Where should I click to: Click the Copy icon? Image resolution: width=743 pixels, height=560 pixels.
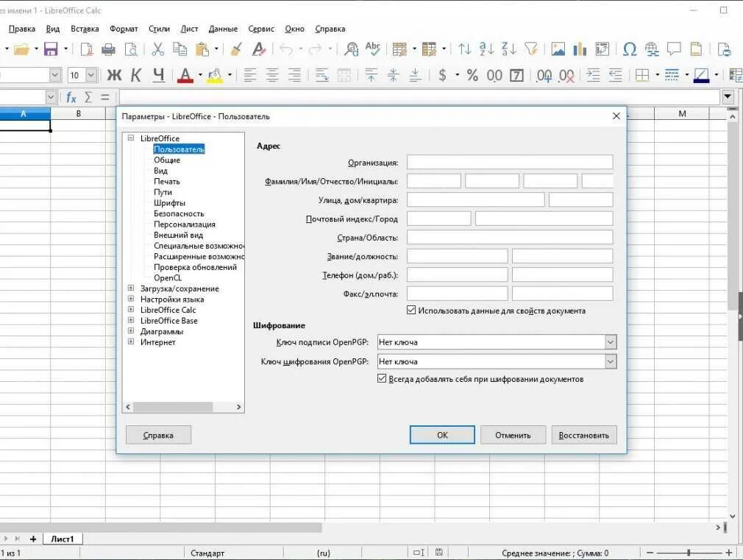pos(179,49)
